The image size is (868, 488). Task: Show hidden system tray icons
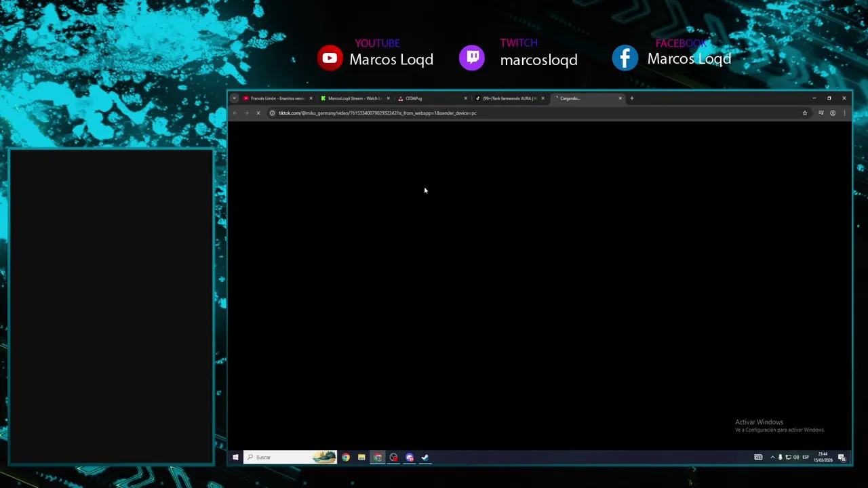772,457
